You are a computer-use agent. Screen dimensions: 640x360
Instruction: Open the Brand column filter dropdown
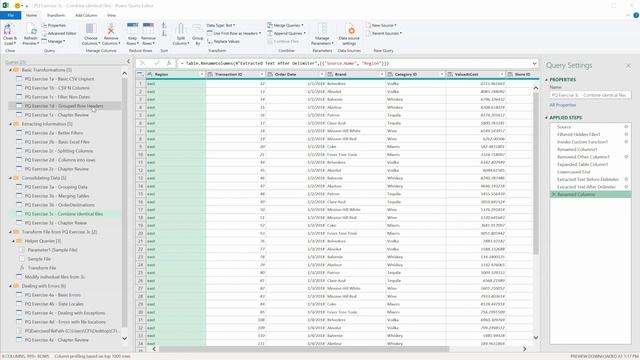point(382,75)
